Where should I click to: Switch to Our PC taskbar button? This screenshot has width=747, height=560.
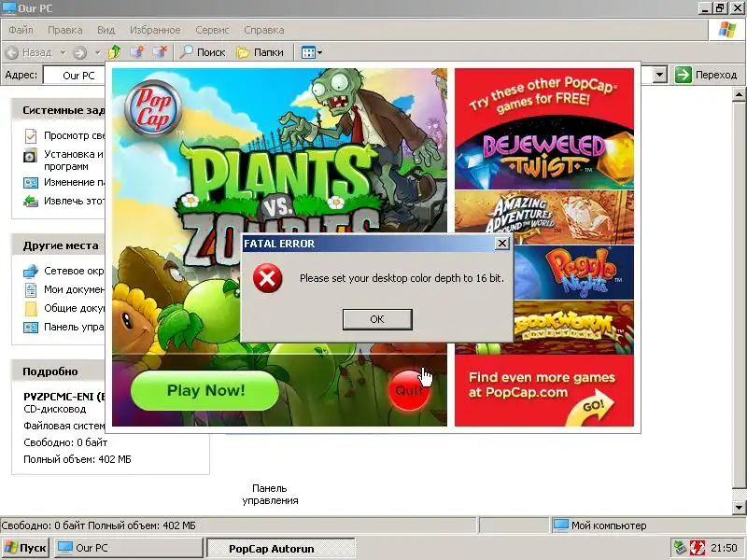129,548
